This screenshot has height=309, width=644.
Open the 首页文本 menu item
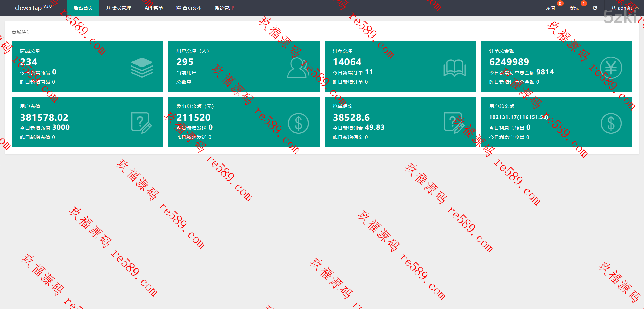click(189, 8)
